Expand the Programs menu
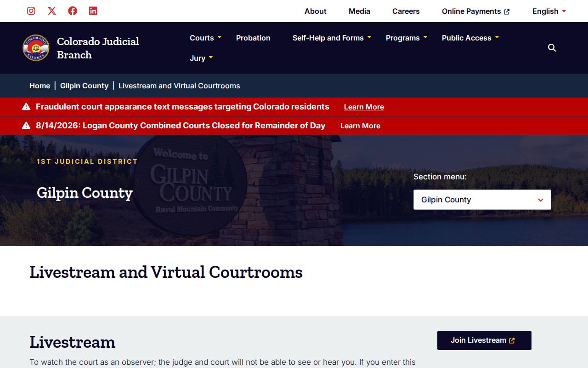This screenshot has height=368, width=588. [x=407, y=38]
